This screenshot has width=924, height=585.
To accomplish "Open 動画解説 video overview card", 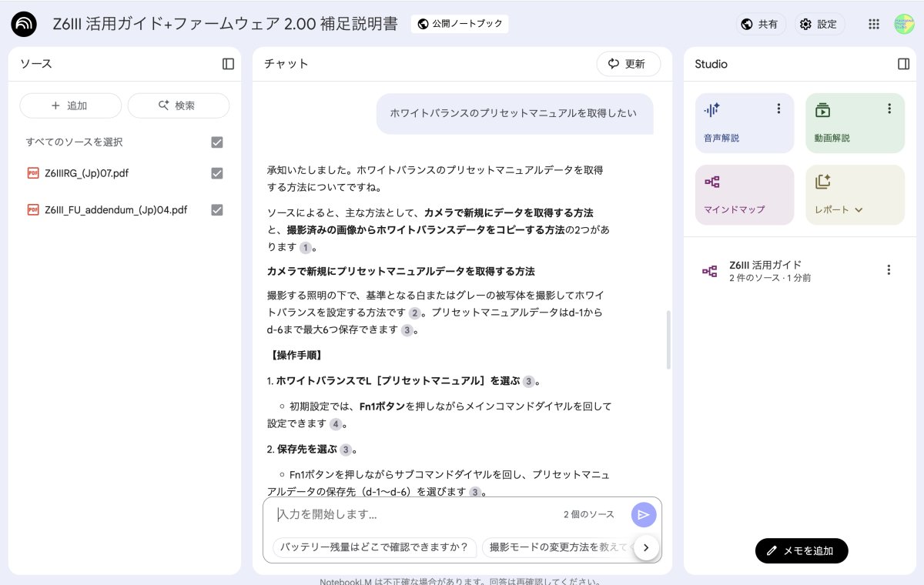I will point(855,124).
